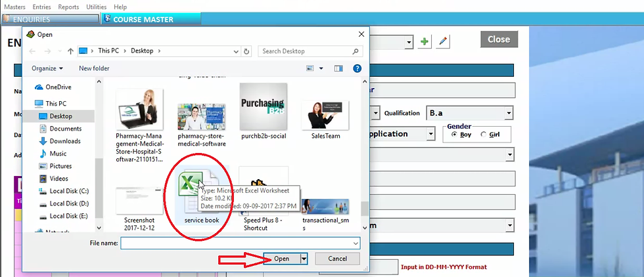
Task: Click This PC in address breadcrumb
Action: [x=109, y=51]
